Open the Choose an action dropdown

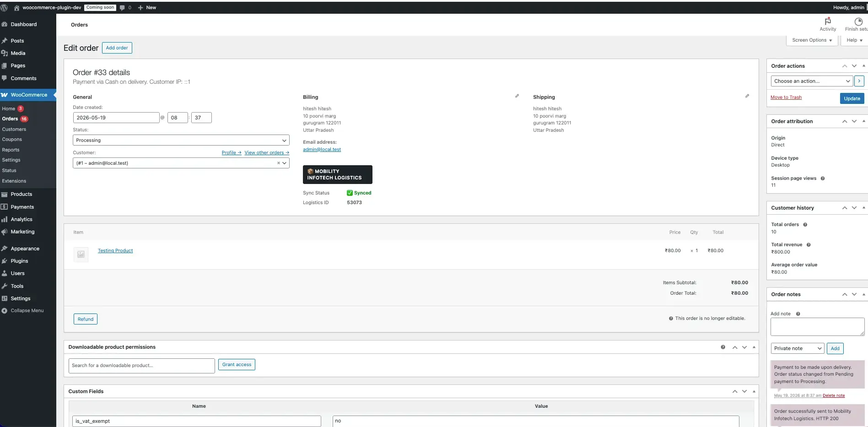(812, 81)
